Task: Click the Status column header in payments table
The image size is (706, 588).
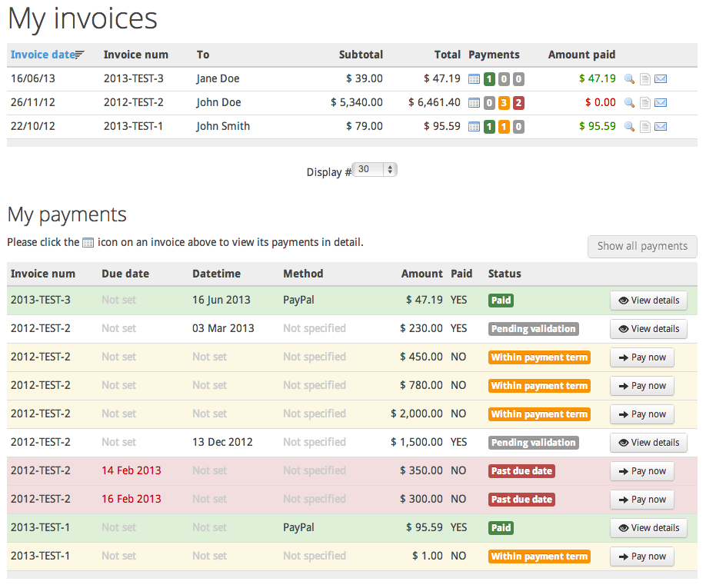Action: click(505, 274)
